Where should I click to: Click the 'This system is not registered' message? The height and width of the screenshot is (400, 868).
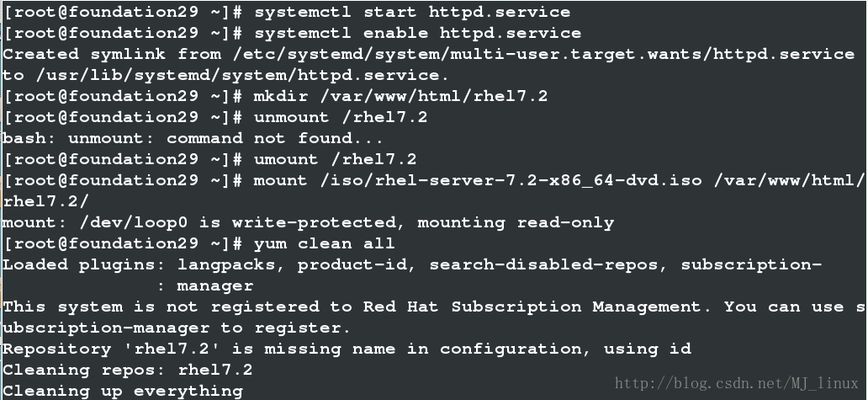tap(434, 307)
